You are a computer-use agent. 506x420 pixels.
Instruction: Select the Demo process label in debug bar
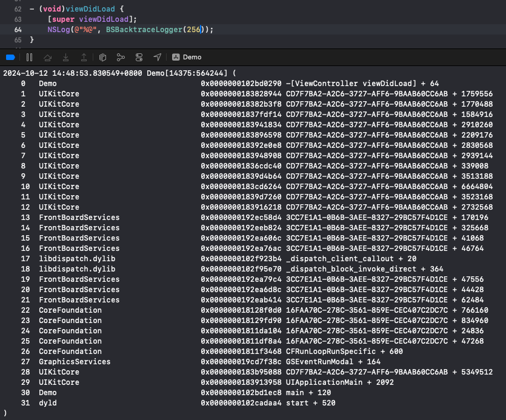[x=192, y=57]
